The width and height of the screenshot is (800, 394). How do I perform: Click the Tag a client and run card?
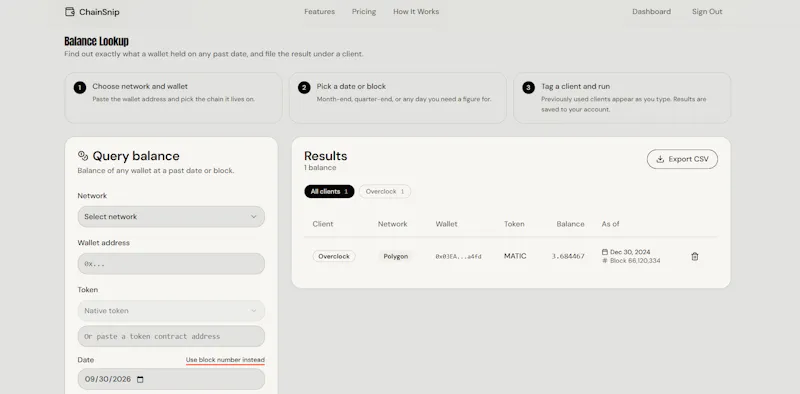click(622, 97)
